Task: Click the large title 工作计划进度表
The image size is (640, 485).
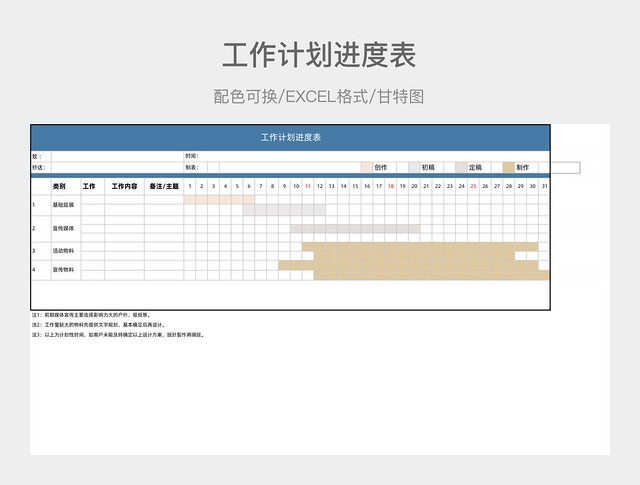Action: click(x=319, y=55)
